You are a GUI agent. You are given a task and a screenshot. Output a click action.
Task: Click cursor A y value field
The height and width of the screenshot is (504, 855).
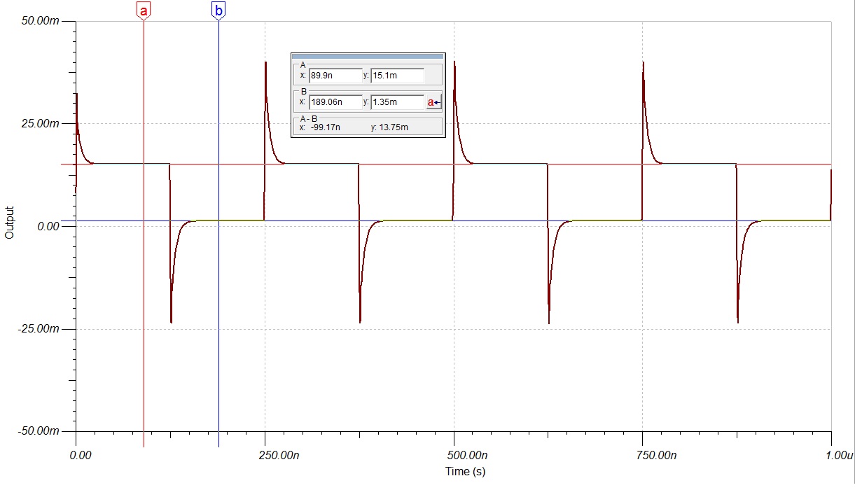pyautogui.click(x=397, y=76)
